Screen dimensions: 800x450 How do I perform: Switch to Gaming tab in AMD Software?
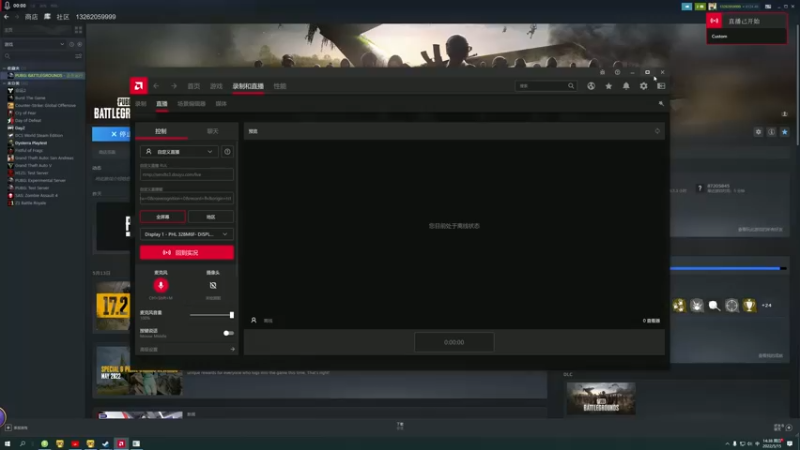pos(216,86)
